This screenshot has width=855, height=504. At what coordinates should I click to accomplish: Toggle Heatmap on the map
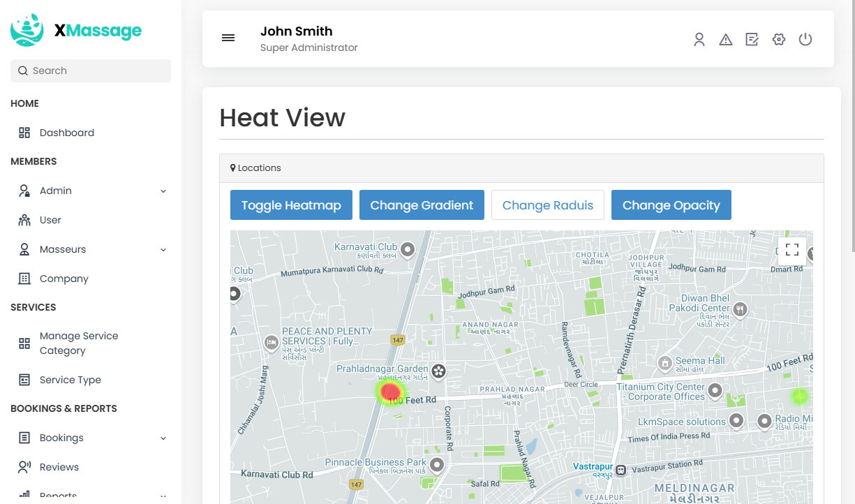click(x=291, y=205)
